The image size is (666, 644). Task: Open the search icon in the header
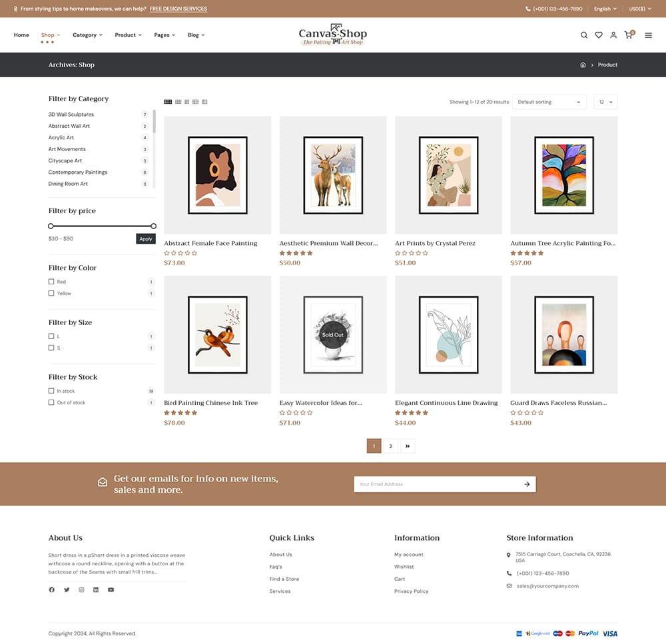coord(584,35)
